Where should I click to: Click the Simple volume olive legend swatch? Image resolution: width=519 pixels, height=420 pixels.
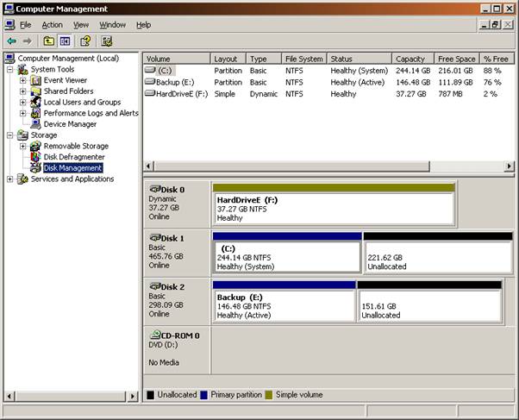point(269,395)
